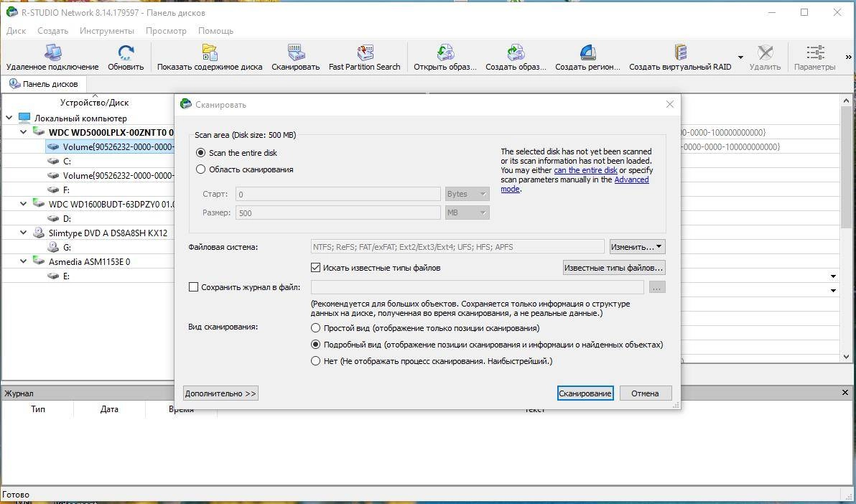
Task: Toggle Искать известные типы файлов checkbox
Action: [x=315, y=268]
